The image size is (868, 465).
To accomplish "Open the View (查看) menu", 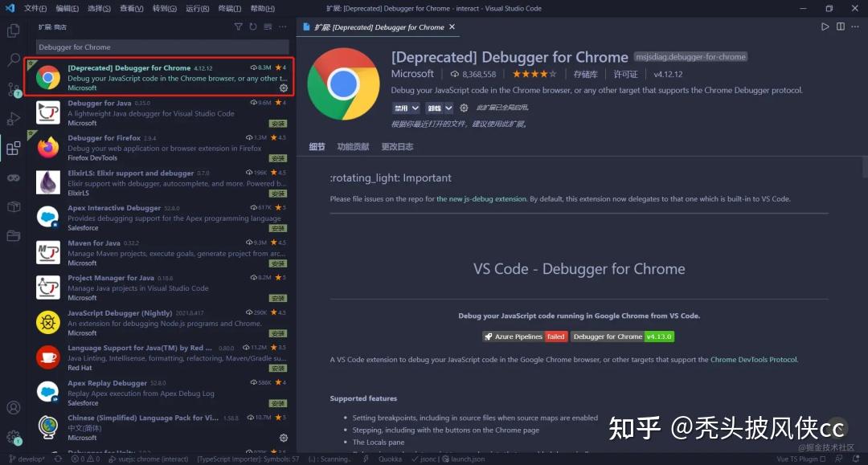I will 132,8.
